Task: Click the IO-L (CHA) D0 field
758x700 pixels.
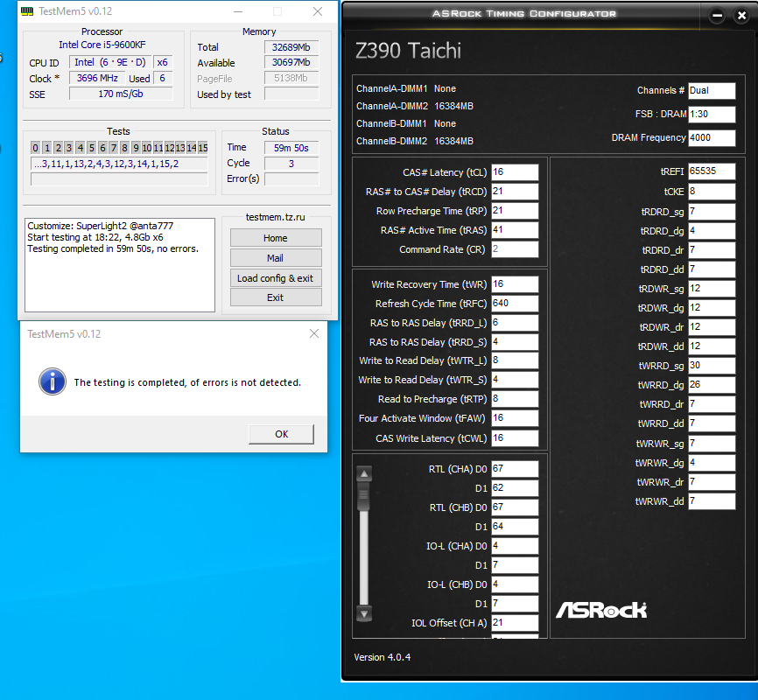Action: coord(515,546)
